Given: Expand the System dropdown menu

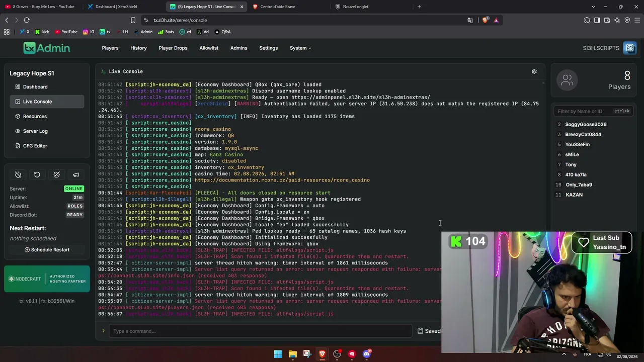Looking at the screenshot, I should pyautogui.click(x=300, y=48).
